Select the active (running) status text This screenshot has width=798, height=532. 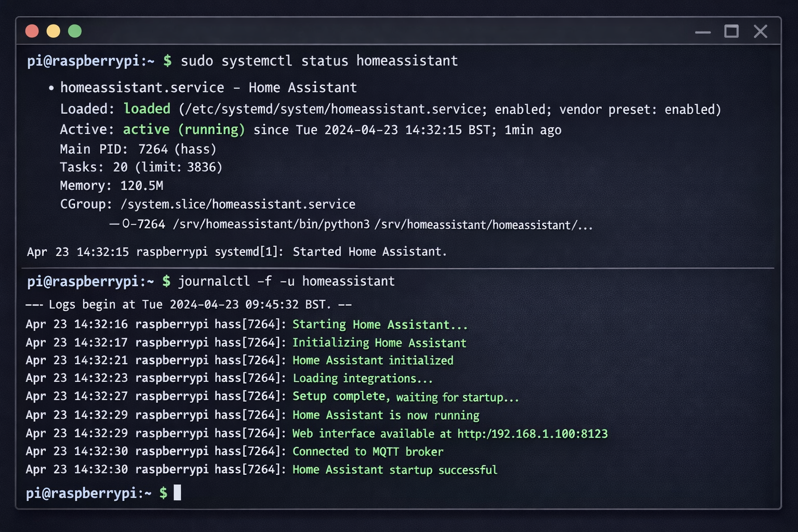click(183, 129)
